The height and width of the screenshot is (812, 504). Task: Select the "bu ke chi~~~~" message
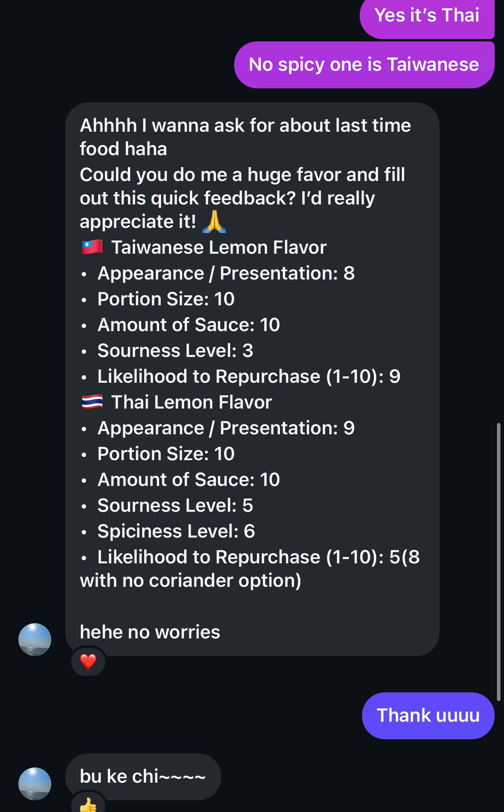[x=143, y=776]
